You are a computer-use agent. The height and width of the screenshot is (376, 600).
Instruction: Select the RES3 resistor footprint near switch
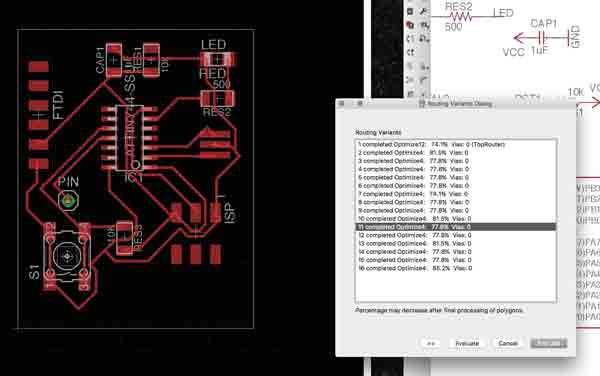pyautogui.click(x=124, y=238)
